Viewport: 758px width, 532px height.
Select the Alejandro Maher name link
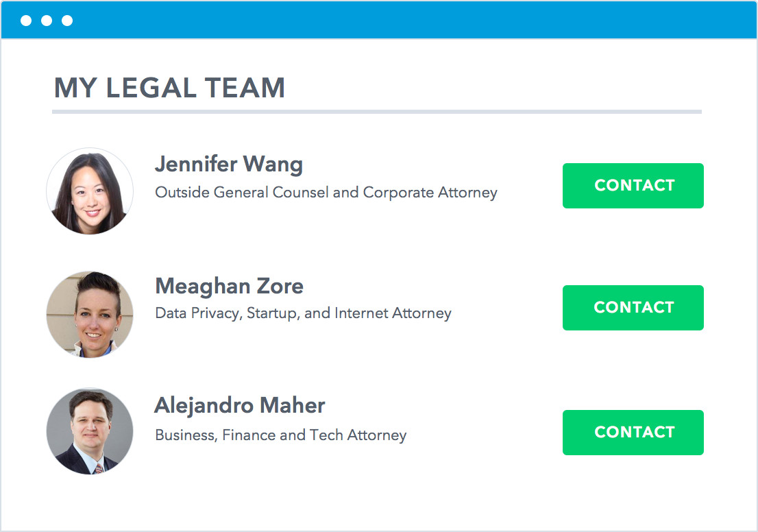click(x=240, y=406)
